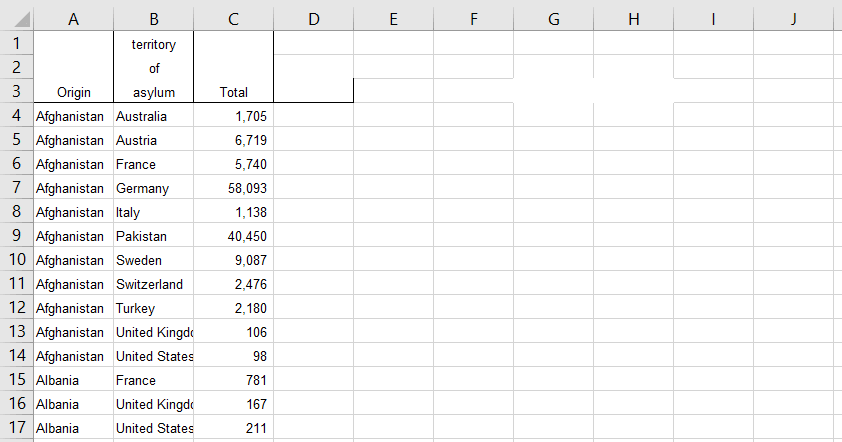This screenshot has height=442, width=842.
Task: Click the Sweden cell in column B
Action: [153, 260]
